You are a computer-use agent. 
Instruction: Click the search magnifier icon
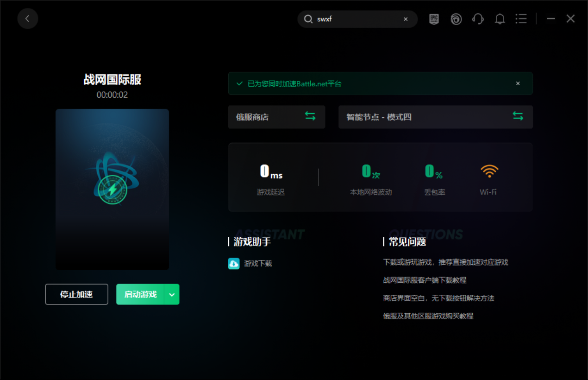click(308, 19)
